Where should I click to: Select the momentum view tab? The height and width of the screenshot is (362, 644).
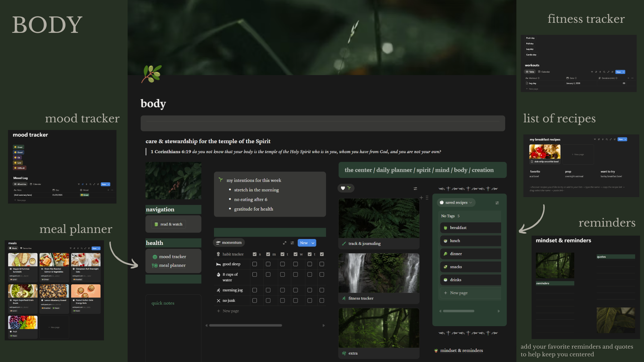pyautogui.click(x=229, y=243)
